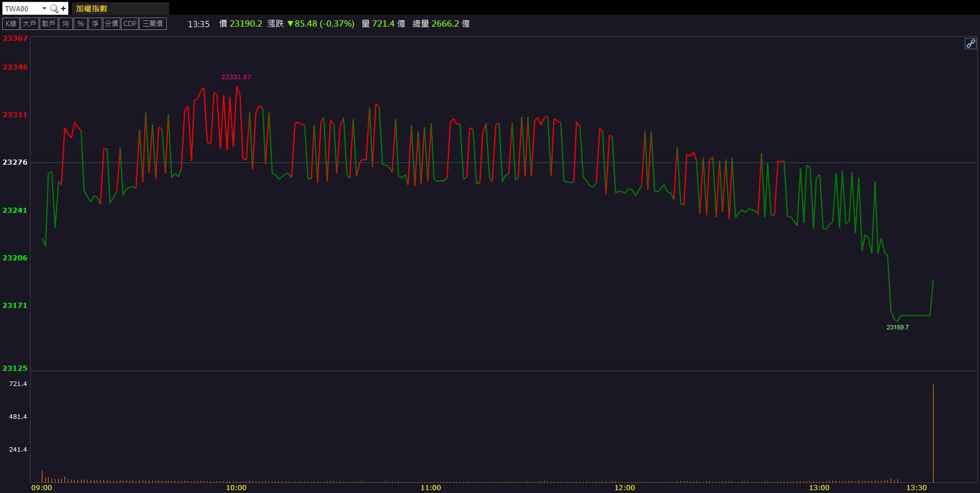The image size is (980, 493).
Task: Open the TWA00 symbol dropdown arrow
Action: 44,8
